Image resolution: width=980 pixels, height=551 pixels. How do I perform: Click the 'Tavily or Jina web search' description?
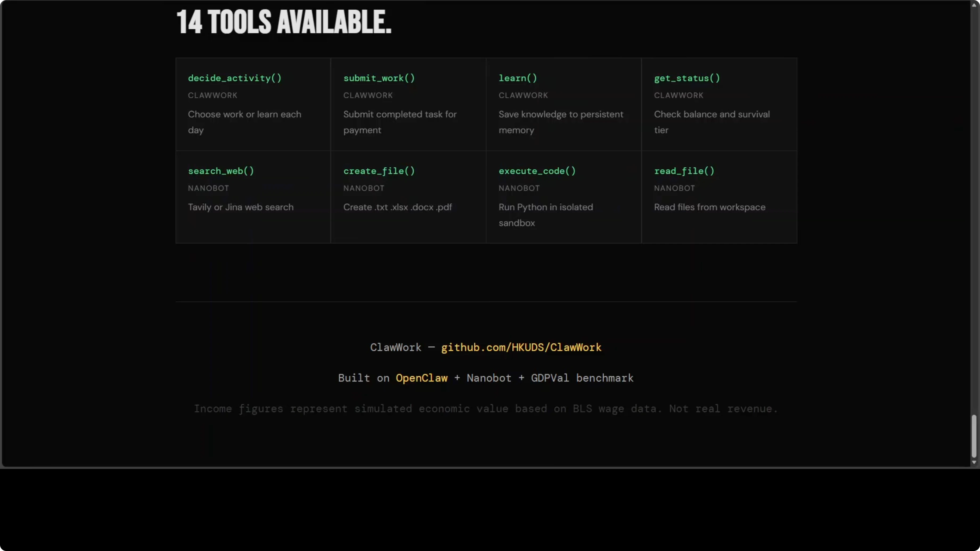pyautogui.click(x=240, y=207)
